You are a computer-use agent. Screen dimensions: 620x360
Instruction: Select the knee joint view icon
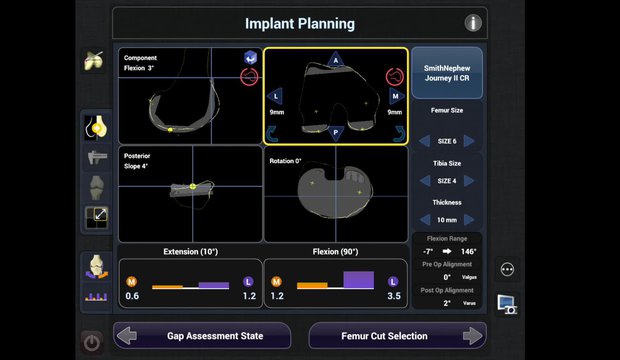[96, 187]
